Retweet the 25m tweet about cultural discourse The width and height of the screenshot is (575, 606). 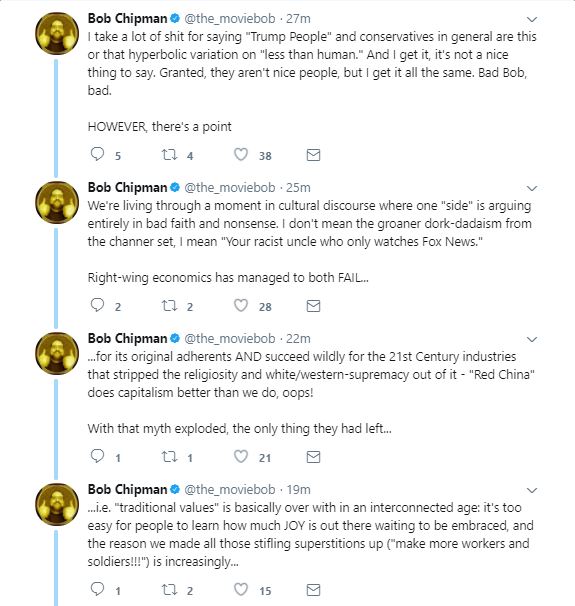coord(169,306)
